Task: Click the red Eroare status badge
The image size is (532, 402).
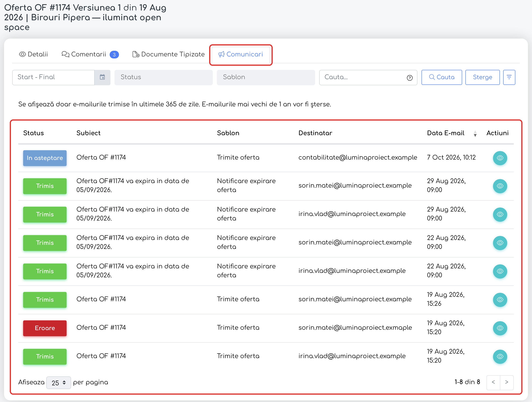Action: point(45,328)
